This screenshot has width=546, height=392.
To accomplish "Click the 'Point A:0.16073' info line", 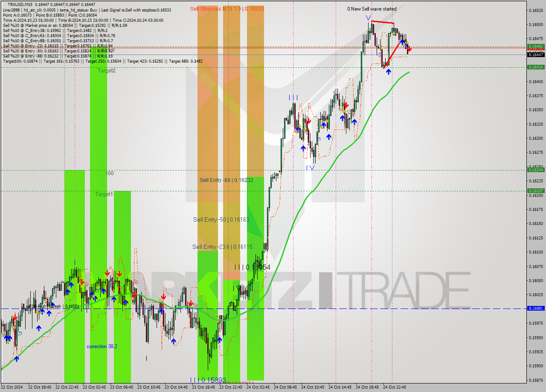I will pyautogui.click(x=49, y=15).
